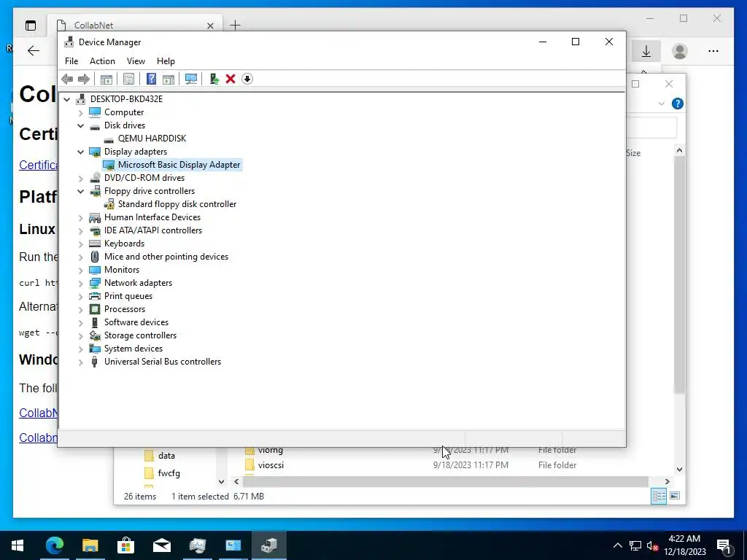Screen dimensions: 747x560
Task: Click the browser profile avatar icon
Action: point(680,51)
